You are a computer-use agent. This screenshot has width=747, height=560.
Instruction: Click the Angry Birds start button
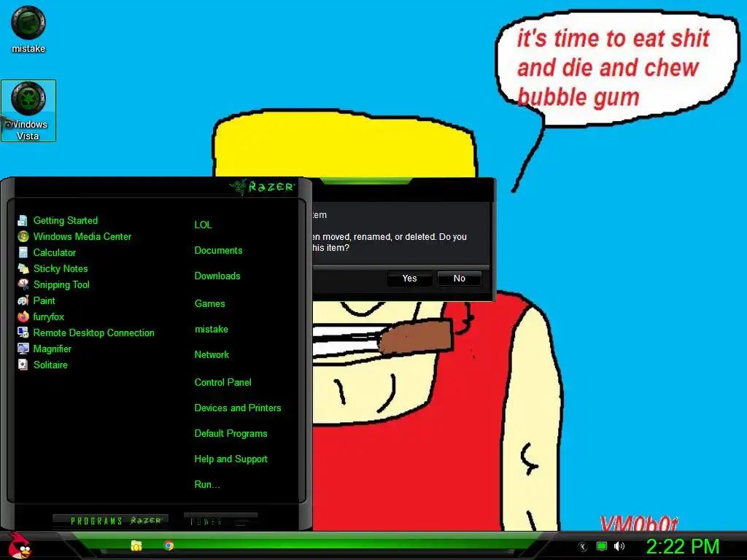(x=19, y=546)
